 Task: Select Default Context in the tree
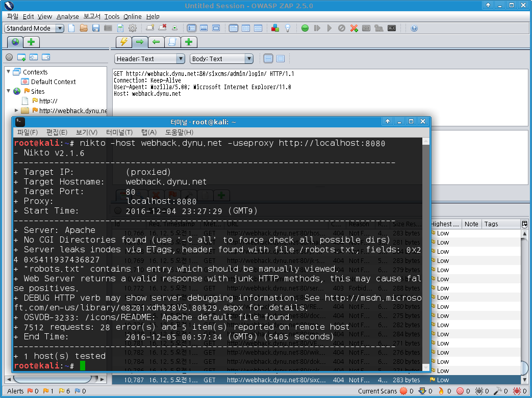click(x=53, y=82)
